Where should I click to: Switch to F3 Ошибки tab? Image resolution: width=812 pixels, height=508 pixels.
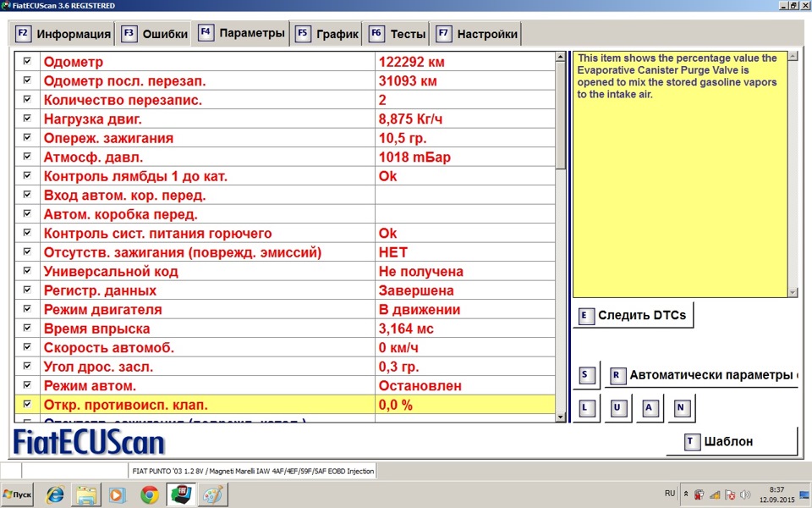click(x=154, y=34)
